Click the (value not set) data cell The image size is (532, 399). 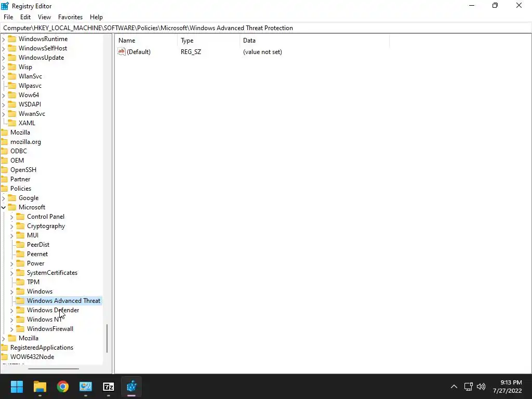pyautogui.click(x=262, y=52)
